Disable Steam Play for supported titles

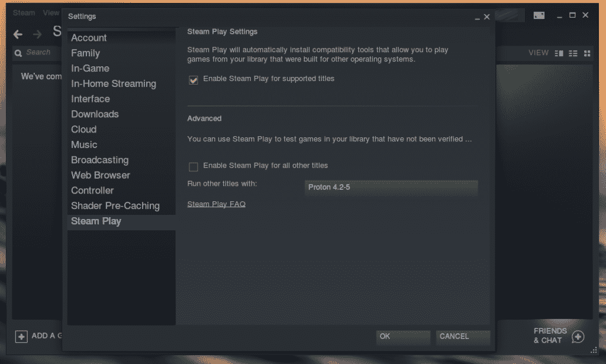(194, 79)
